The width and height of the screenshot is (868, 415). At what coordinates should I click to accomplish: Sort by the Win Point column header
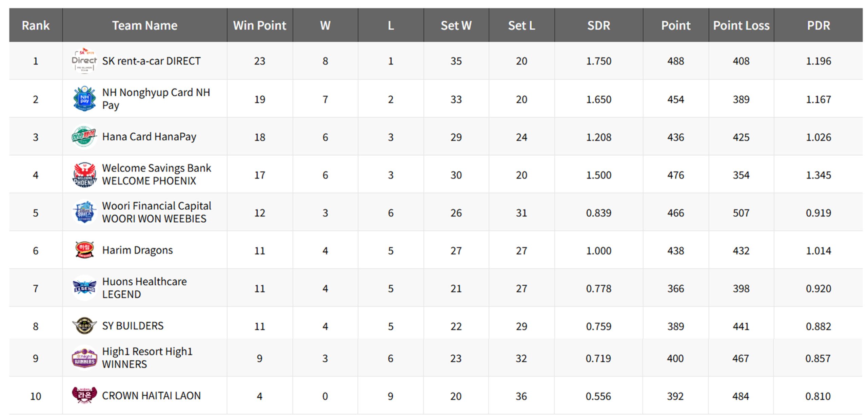[x=259, y=25]
